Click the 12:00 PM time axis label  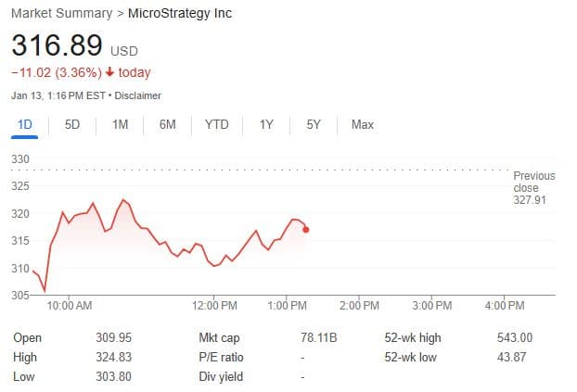pos(215,305)
